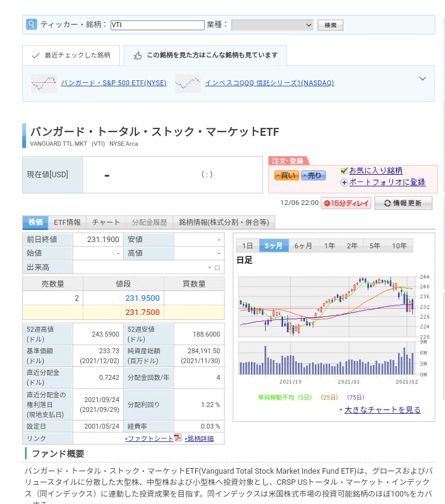Select the 3ヶ月 chart range
Image resolution: width=445 pixels, height=504 pixels.
point(274,246)
